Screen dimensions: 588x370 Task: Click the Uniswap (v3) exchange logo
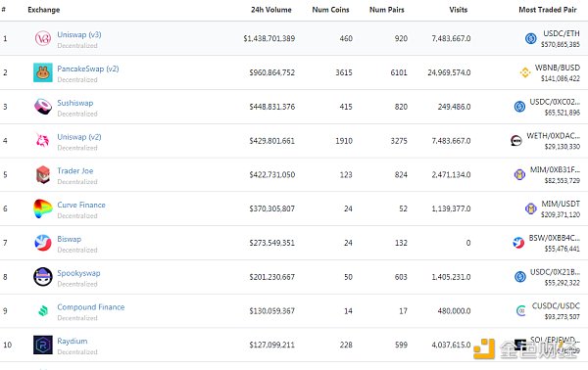(43, 38)
